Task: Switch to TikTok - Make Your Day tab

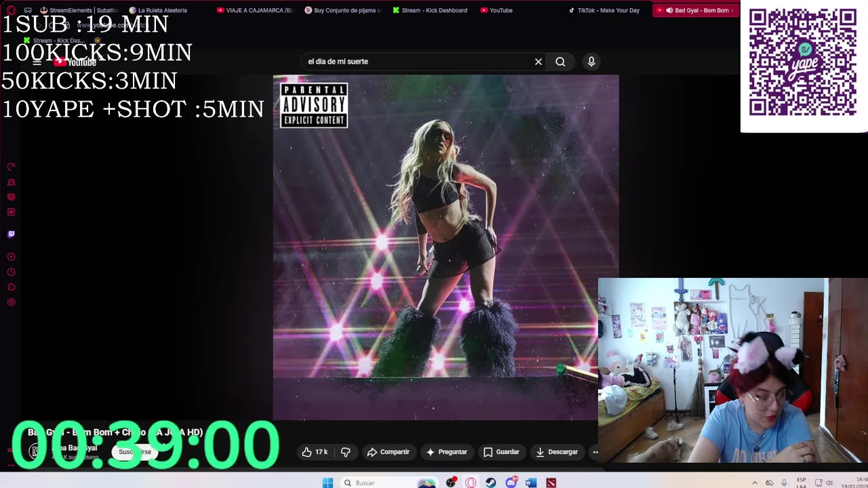Action: pyautogui.click(x=605, y=10)
